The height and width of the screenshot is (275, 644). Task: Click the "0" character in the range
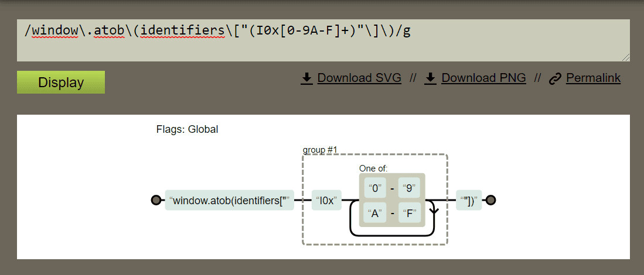pyautogui.click(x=373, y=189)
